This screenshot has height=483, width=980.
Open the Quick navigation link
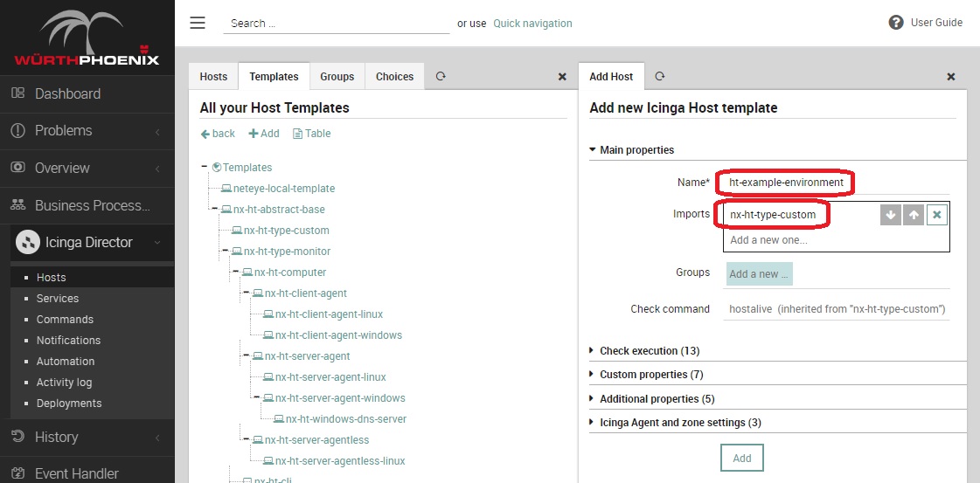(532, 24)
